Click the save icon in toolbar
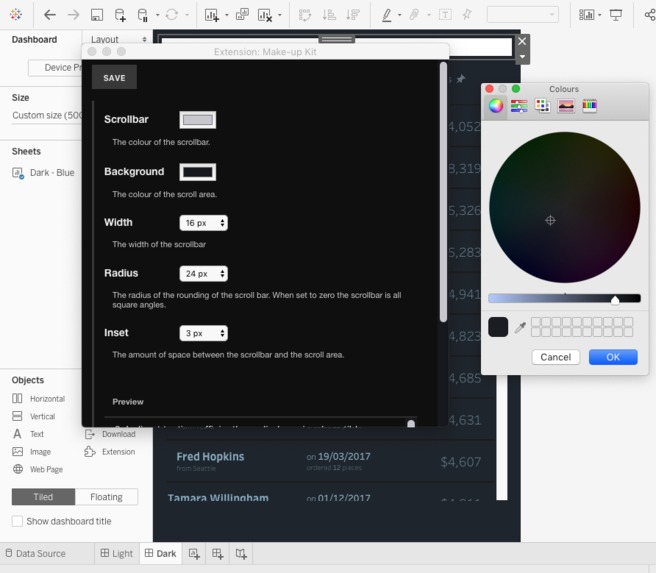Screen dimensions: 656x573 point(97,15)
